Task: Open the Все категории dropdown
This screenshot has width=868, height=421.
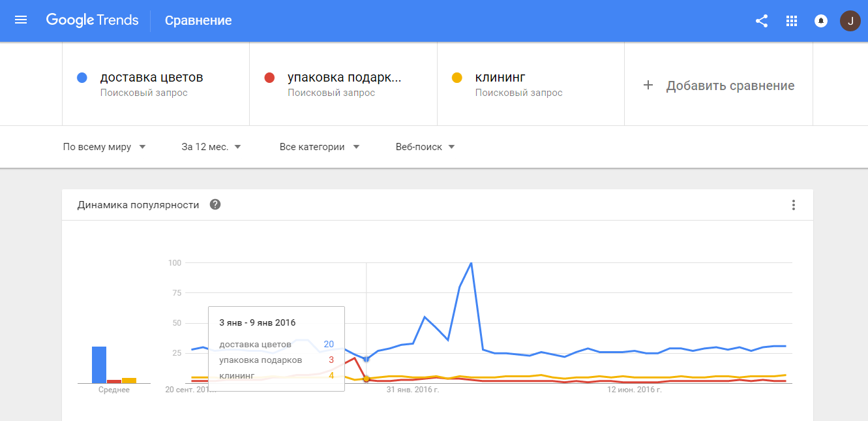Action: coord(319,146)
